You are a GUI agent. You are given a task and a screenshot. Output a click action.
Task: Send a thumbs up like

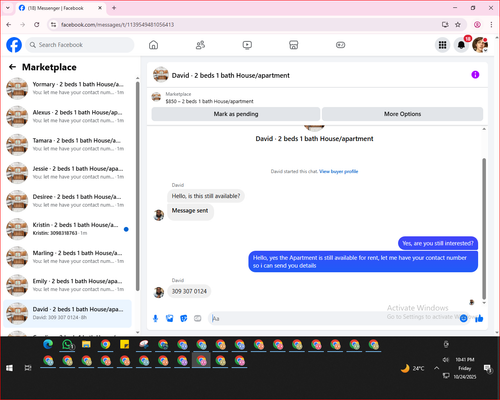click(479, 319)
